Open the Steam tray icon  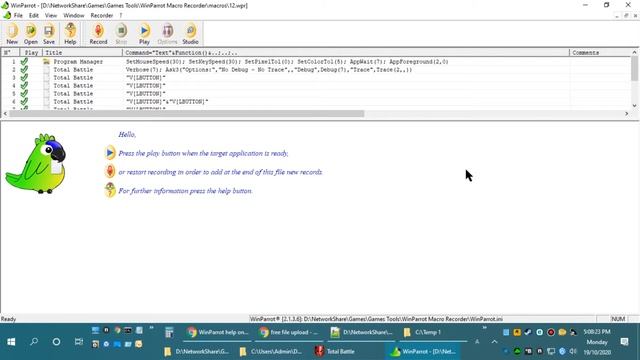528,332
